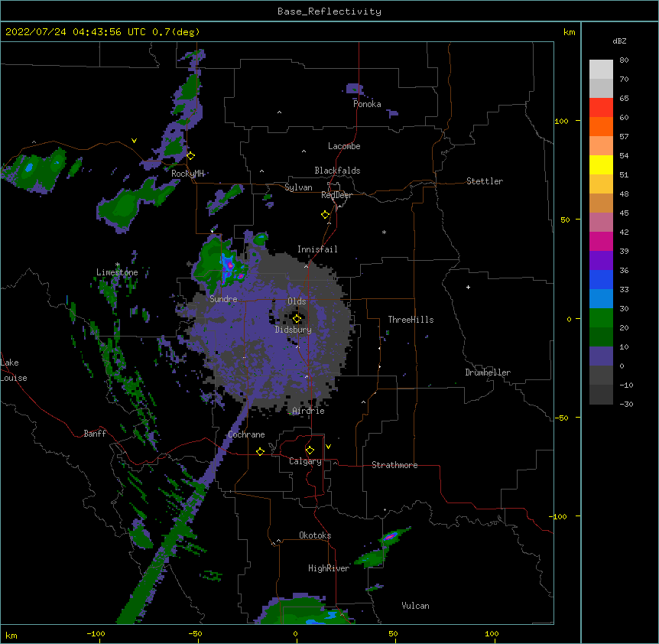
Task: Click the yellow diamond marker near Cochrane
Action: 260,451
